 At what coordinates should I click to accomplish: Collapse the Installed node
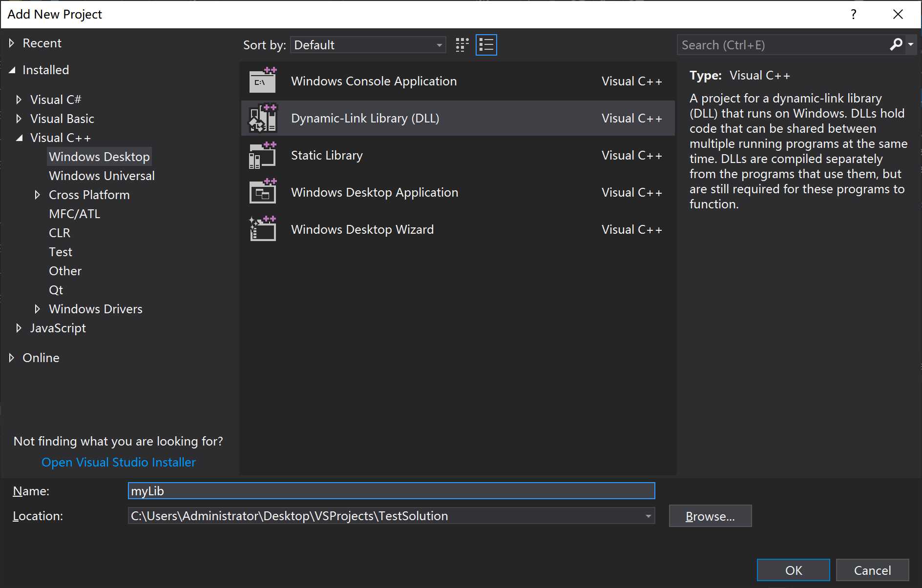(12, 70)
